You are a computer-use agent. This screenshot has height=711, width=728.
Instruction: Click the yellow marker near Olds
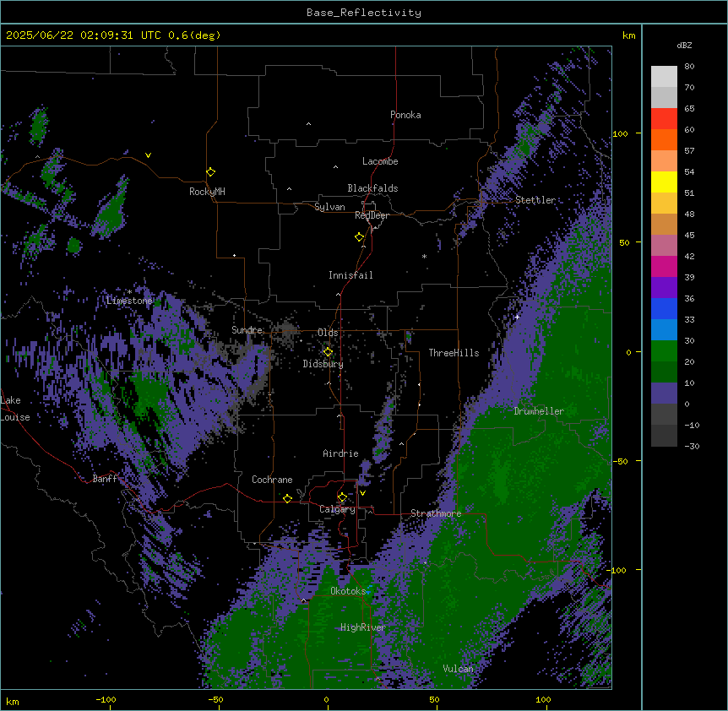[328, 351]
